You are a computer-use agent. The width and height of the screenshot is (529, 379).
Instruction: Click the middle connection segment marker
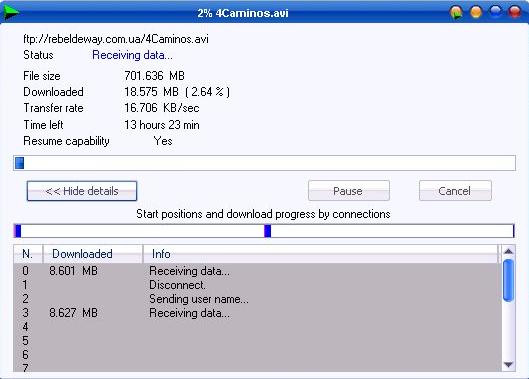click(268, 231)
